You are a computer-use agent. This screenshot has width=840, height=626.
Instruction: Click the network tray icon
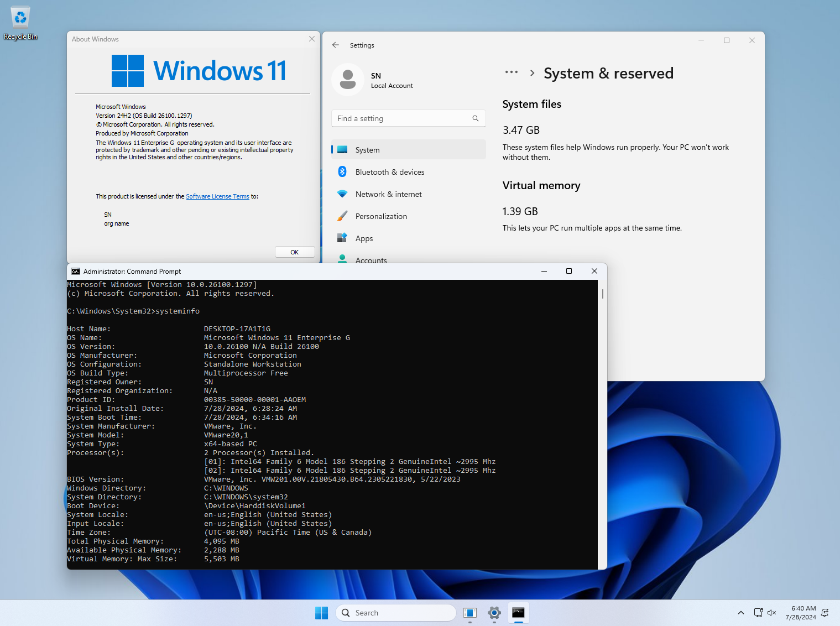coord(759,613)
